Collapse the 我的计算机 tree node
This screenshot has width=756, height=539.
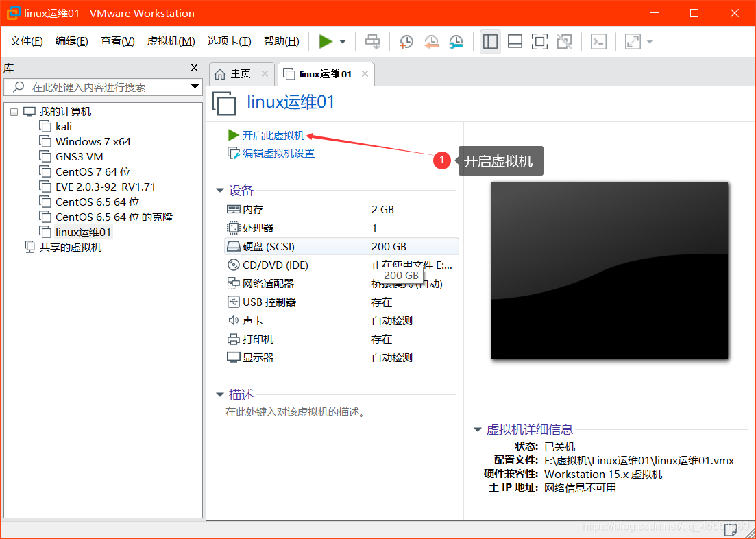[14, 112]
